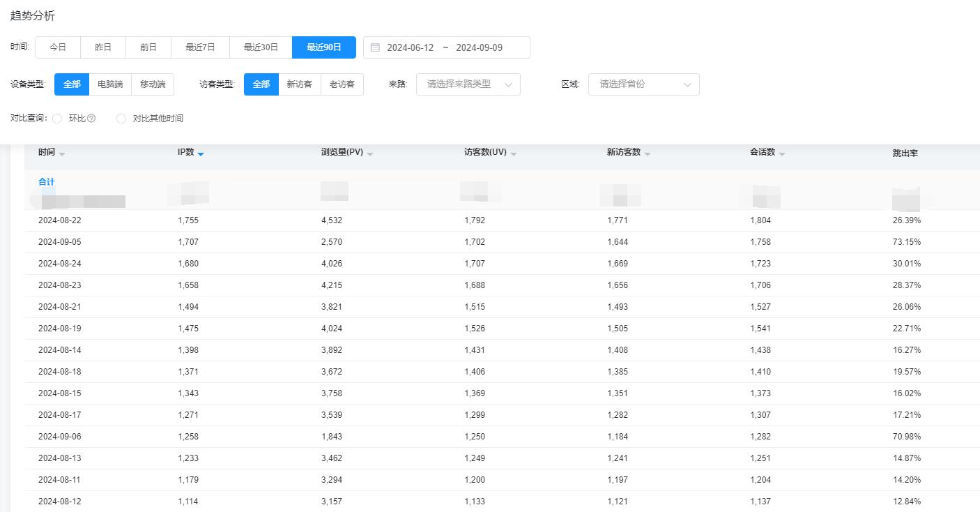Filter device type by 移动端
Screen dimensions: 980x512
(153, 84)
